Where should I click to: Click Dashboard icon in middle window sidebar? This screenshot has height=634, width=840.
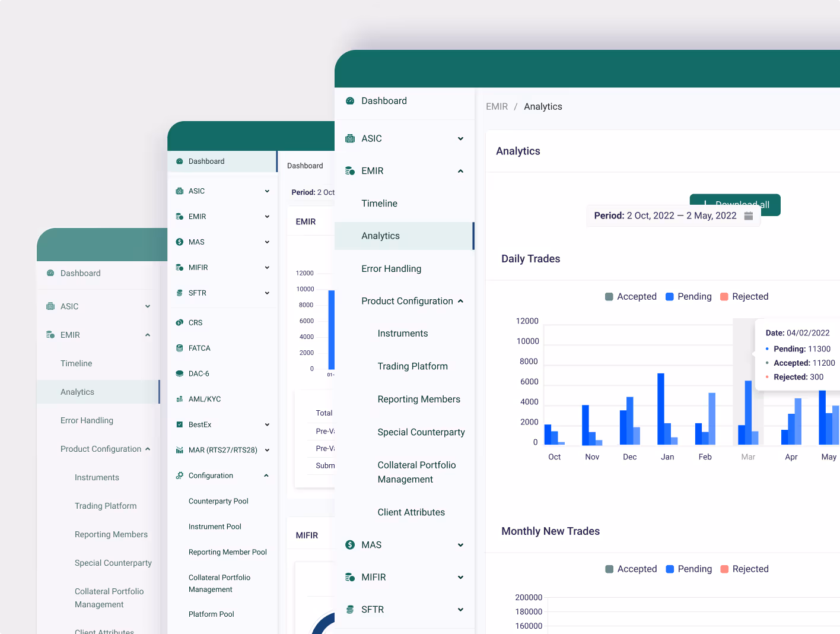coord(180,161)
